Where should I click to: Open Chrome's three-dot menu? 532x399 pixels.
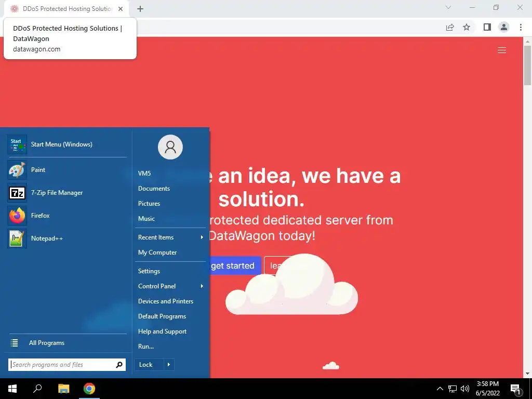pyautogui.click(x=521, y=27)
